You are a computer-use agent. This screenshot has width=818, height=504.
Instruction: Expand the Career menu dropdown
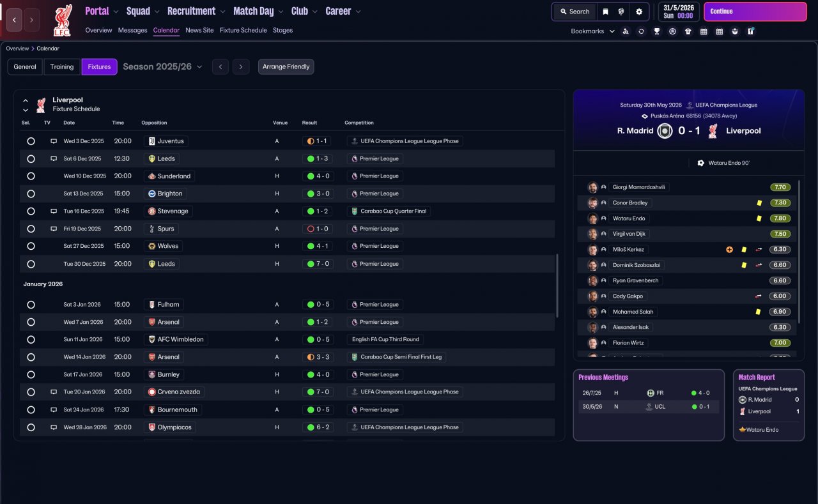(x=358, y=11)
